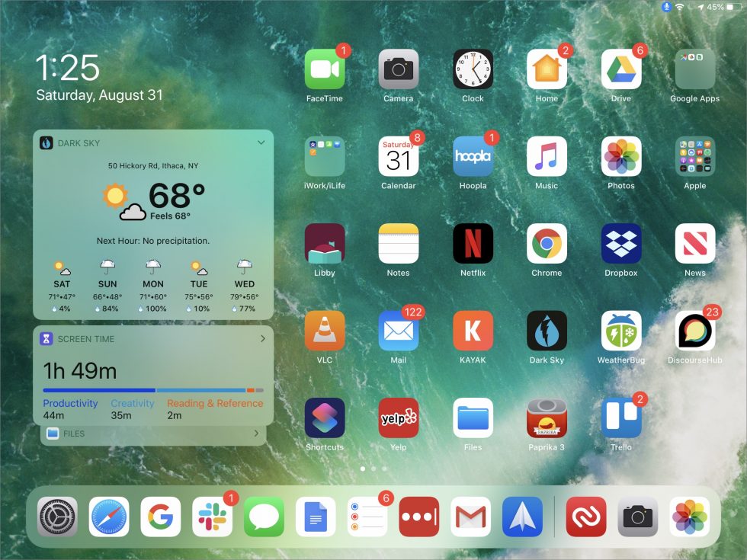Open the Camera app in the dock
The width and height of the screenshot is (747, 560).
point(638,517)
